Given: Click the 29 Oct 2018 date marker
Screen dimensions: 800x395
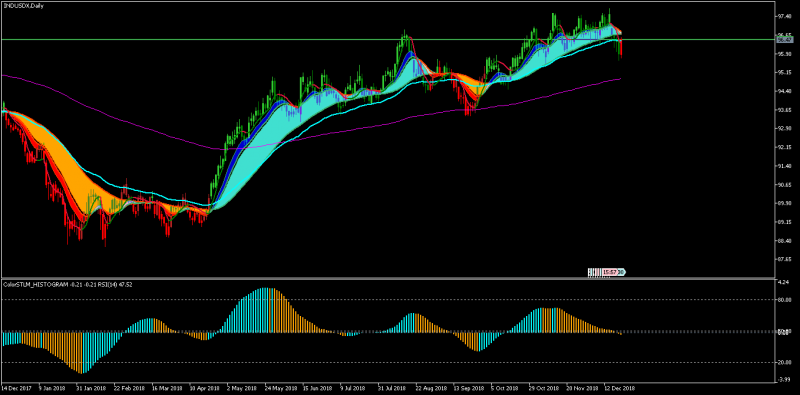Looking at the screenshot, I should coord(543,388).
